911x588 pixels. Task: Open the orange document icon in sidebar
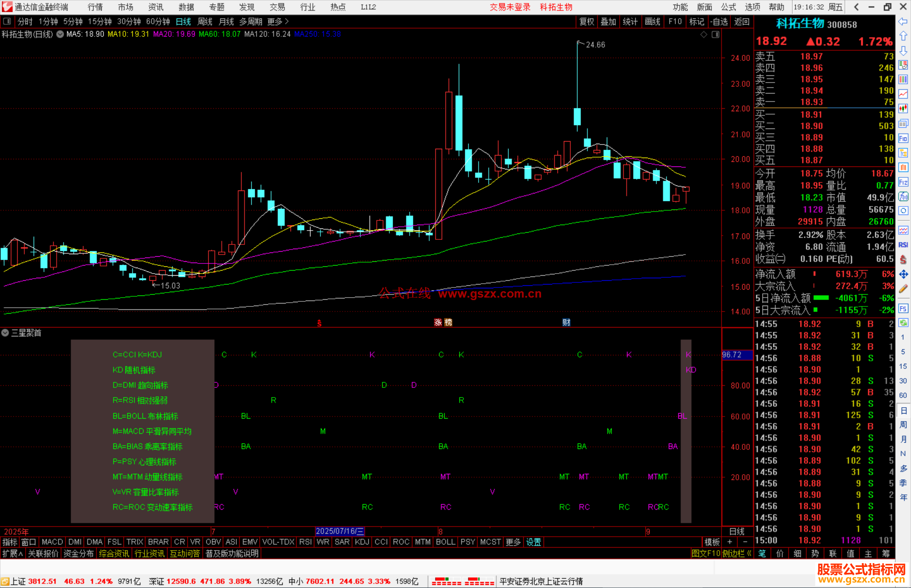tap(903, 167)
